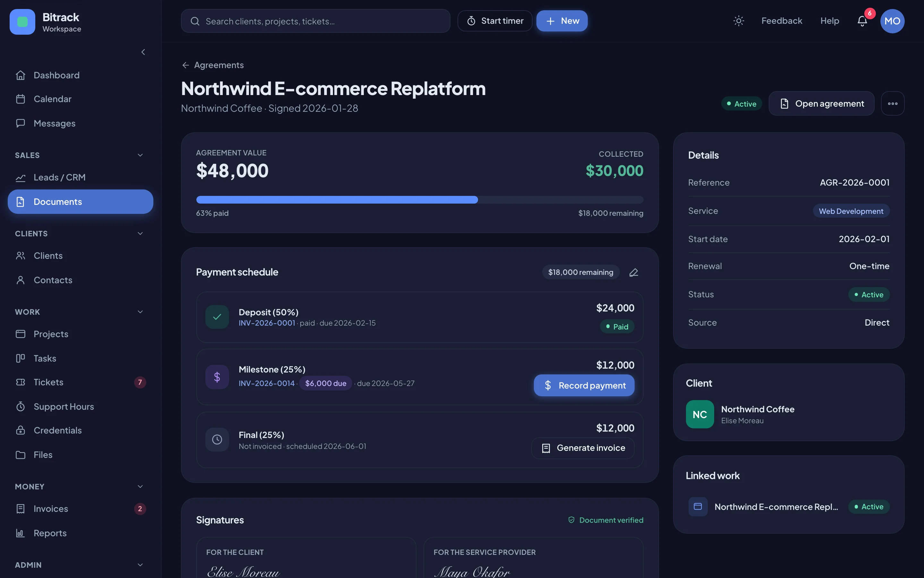Image resolution: width=924 pixels, height=578 pixels.
Task: Go back to Agreements
Action: 213,65
